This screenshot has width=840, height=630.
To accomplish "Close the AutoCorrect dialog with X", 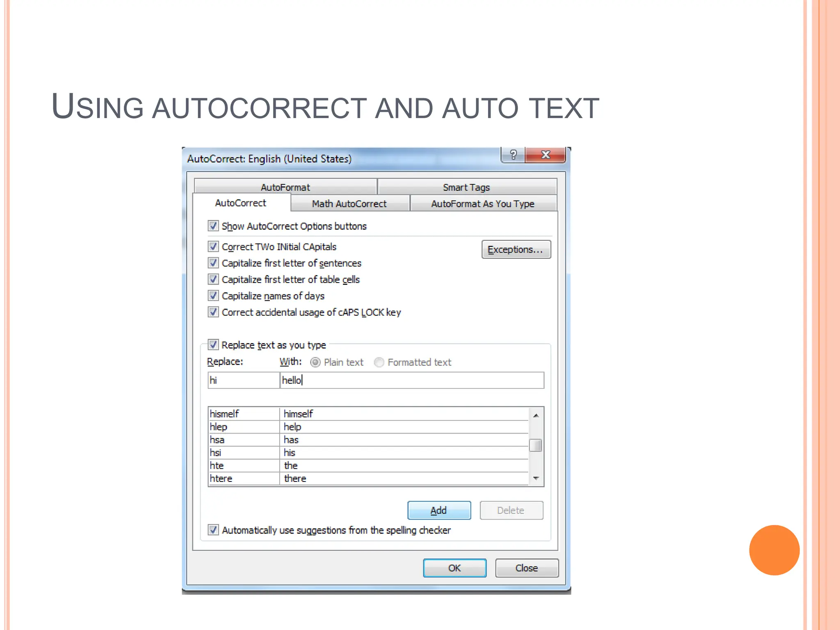I will coord(546,155).
